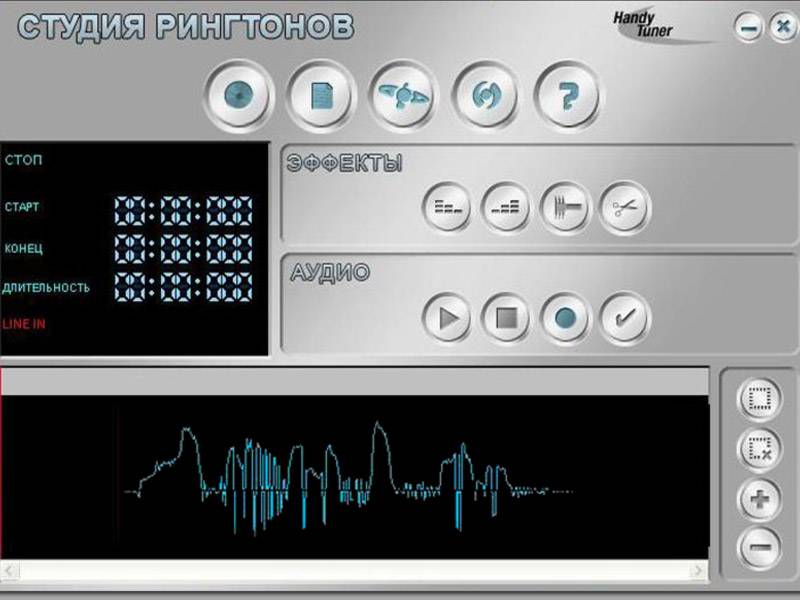Apply the fade-out effect with descending bars

[x=447, y=208]
